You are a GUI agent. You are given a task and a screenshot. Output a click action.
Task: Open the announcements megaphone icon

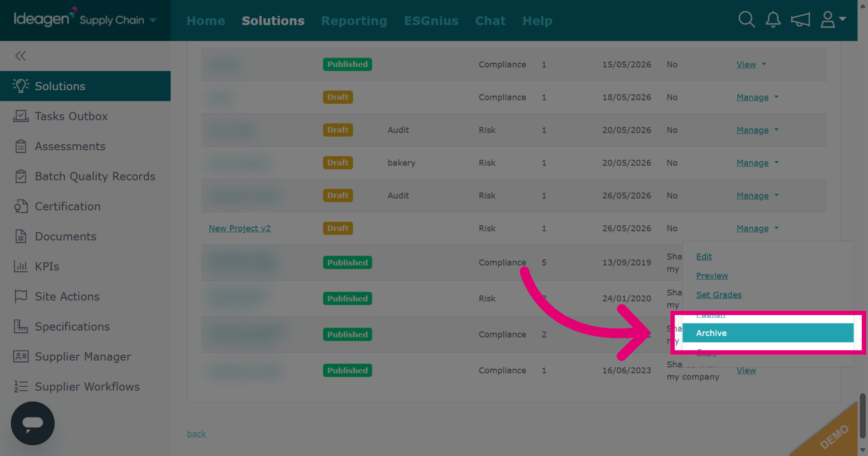800,19
